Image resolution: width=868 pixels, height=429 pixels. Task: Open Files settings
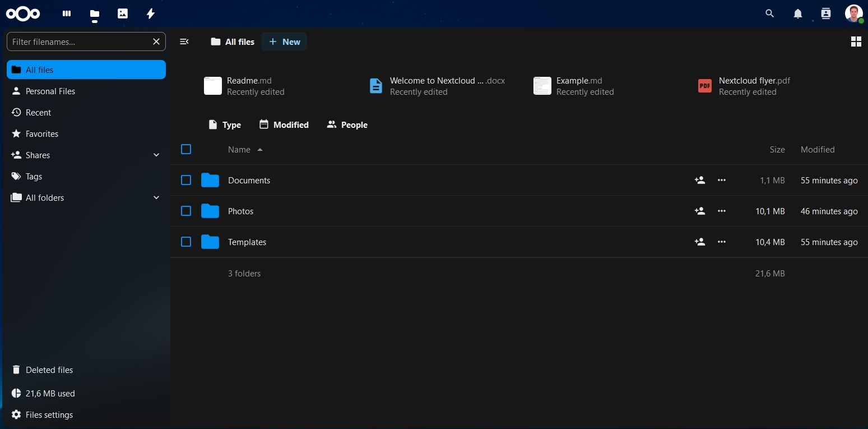click(49, 414)
